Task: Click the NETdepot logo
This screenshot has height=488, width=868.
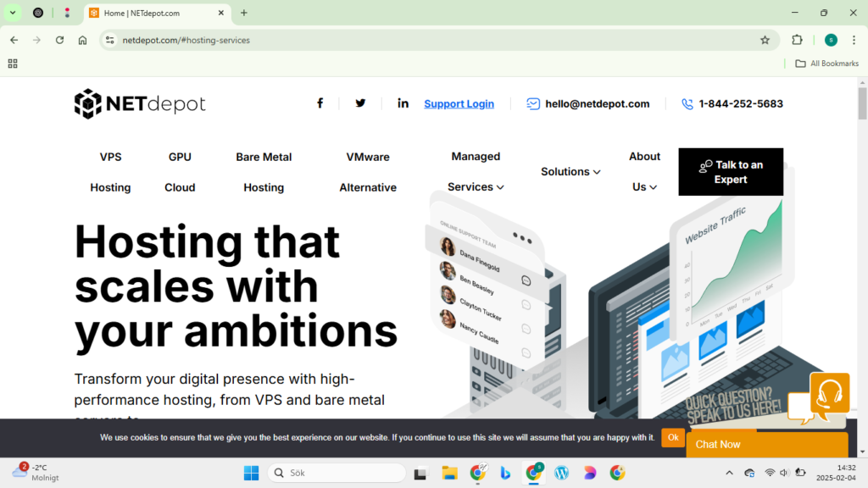Action: (140, 103)
